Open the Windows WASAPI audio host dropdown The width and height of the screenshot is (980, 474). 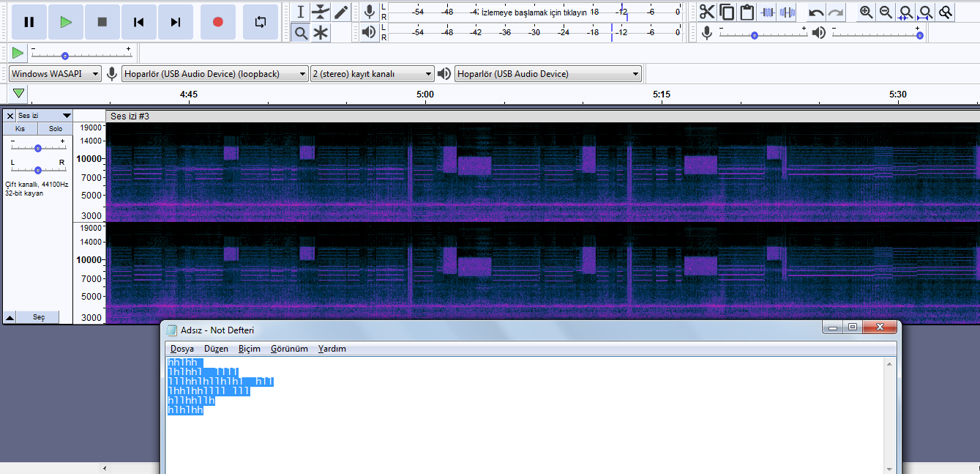click(55, 73)
